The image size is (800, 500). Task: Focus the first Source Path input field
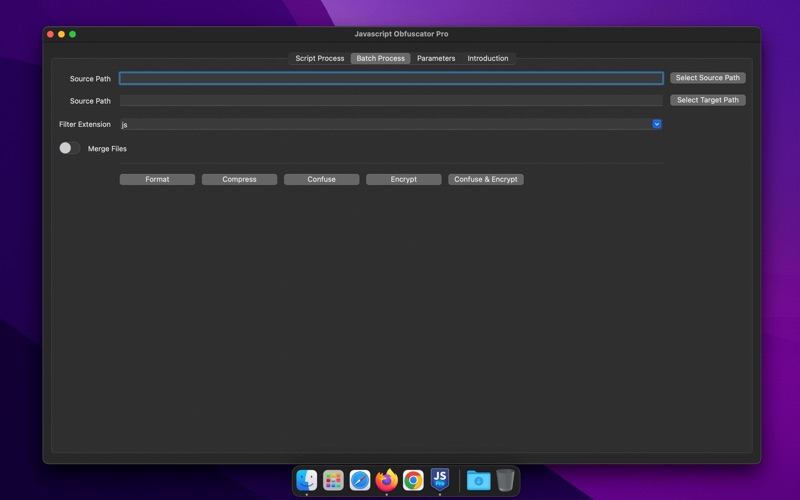(391, 78)
